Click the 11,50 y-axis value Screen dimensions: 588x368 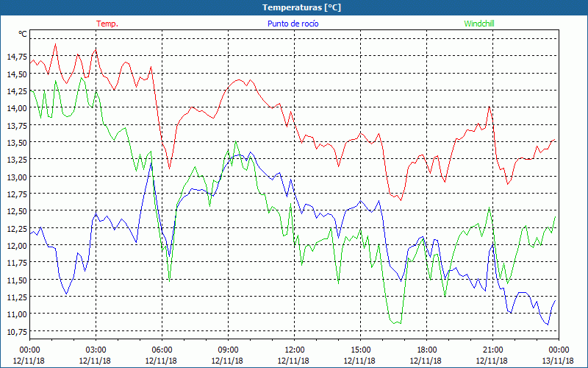(x=17, y=280)
